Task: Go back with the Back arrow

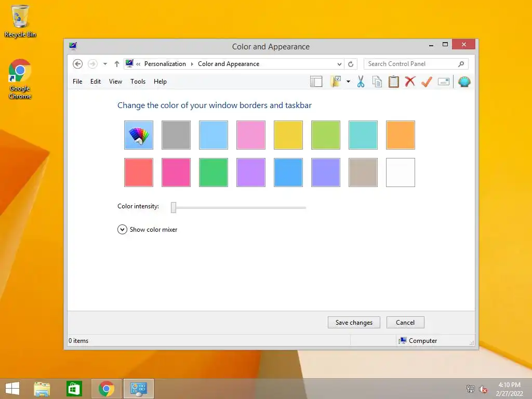Action: coord(78,64)
